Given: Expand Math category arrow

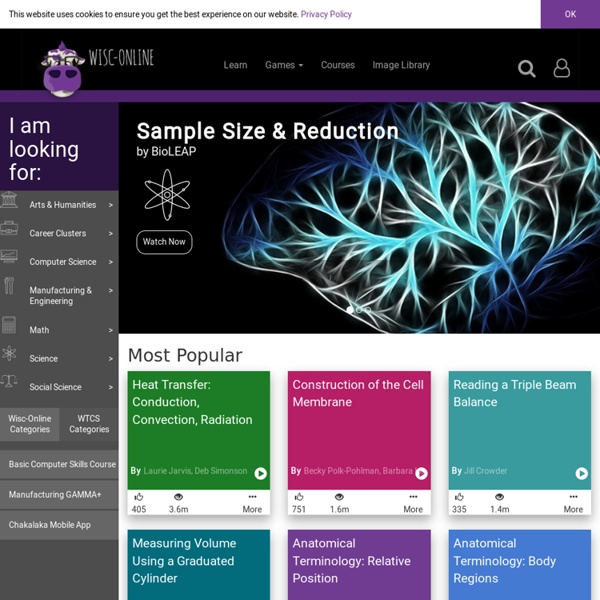Looking at the screenshot, I should click(111, 330).
